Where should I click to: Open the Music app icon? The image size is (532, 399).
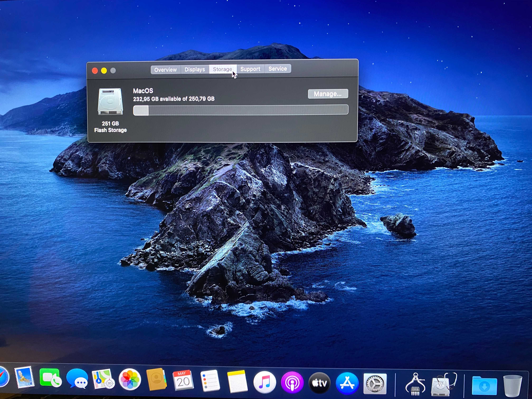[265, 382]
